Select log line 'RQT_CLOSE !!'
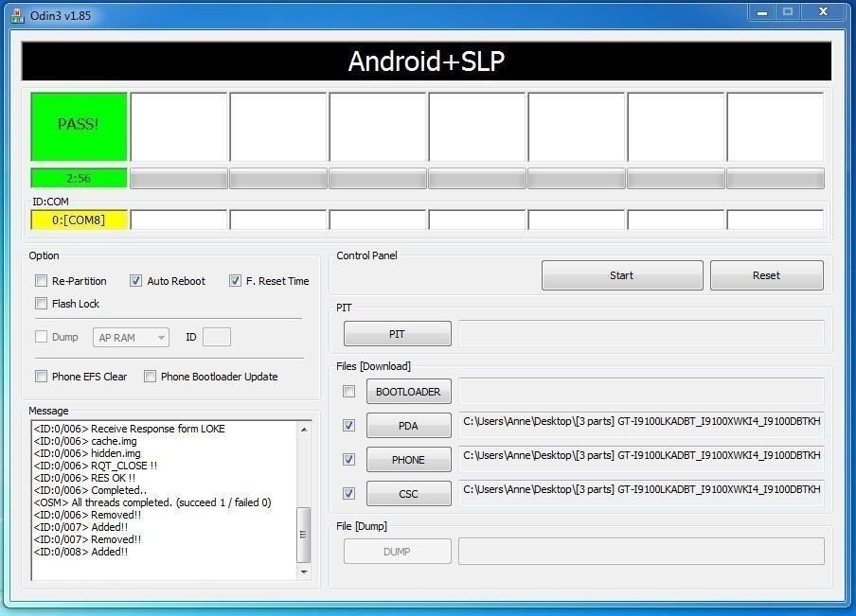Viewport: 856px width, 616px height. tap(95, 466)
